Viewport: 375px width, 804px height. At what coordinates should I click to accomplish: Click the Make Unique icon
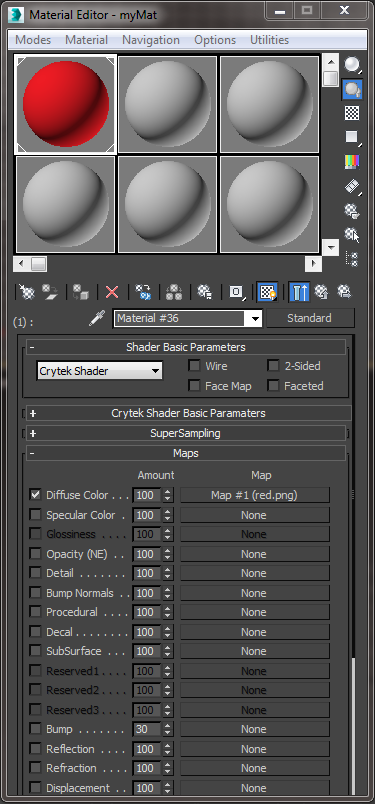click(x=174, y=292)
